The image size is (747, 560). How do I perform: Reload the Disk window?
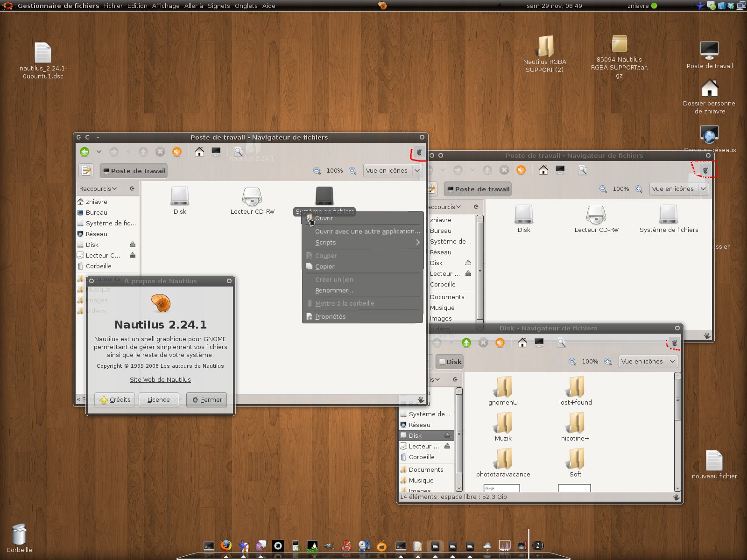[x=500, y=343]
